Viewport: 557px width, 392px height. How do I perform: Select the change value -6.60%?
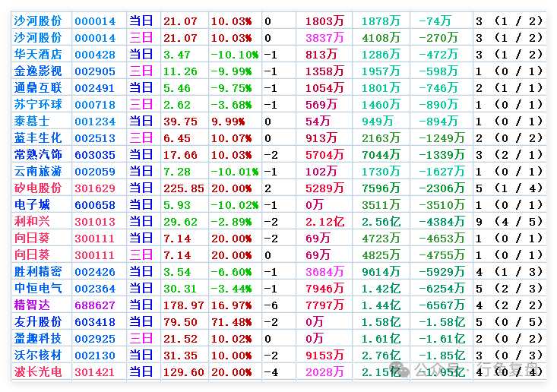[231, 272]
